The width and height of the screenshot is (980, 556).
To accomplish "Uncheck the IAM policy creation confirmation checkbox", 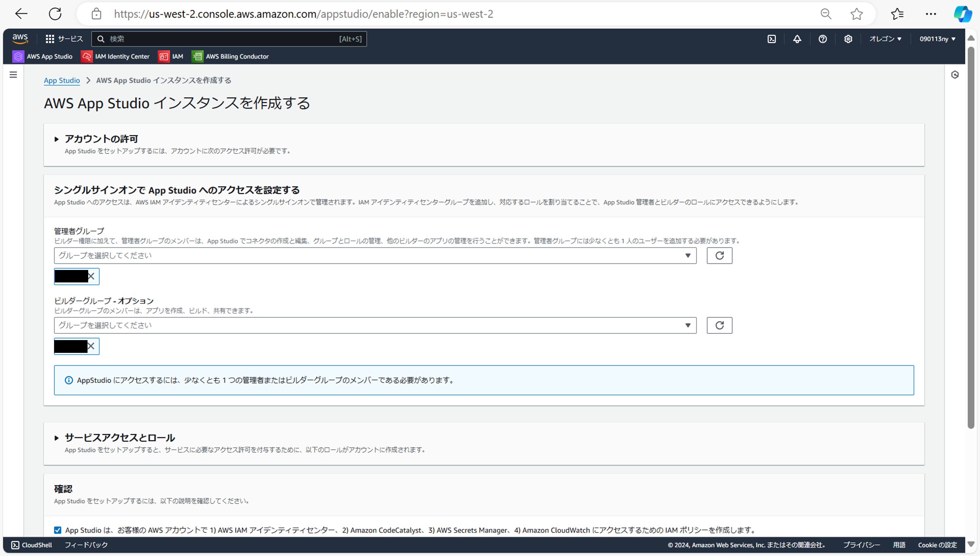I will 58,530.
